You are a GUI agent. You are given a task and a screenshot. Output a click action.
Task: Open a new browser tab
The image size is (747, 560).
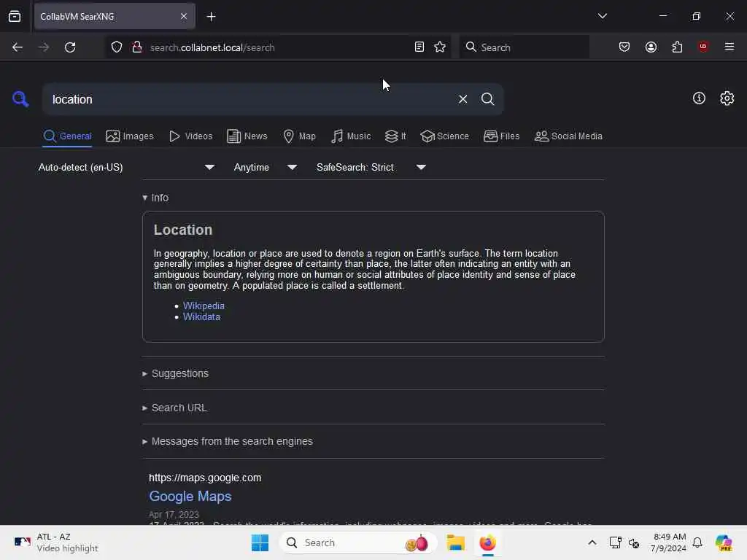tap(211, 17)
